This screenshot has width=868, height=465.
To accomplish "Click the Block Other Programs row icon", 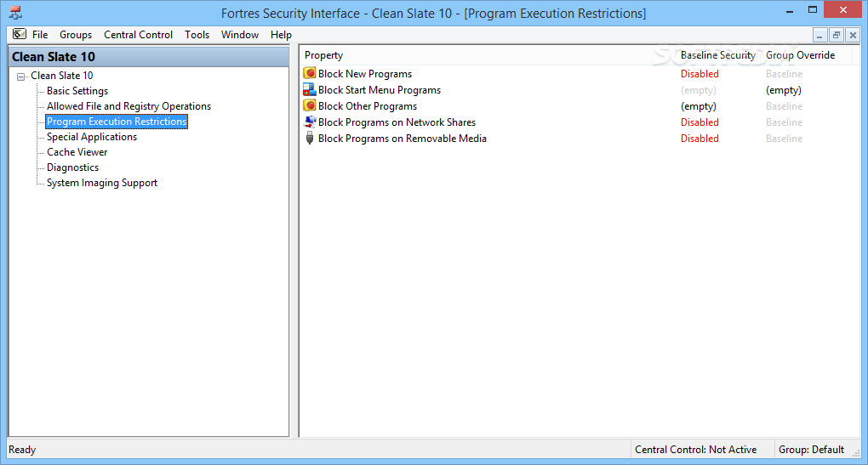I will pyautogui.click(x=310, y=105).
